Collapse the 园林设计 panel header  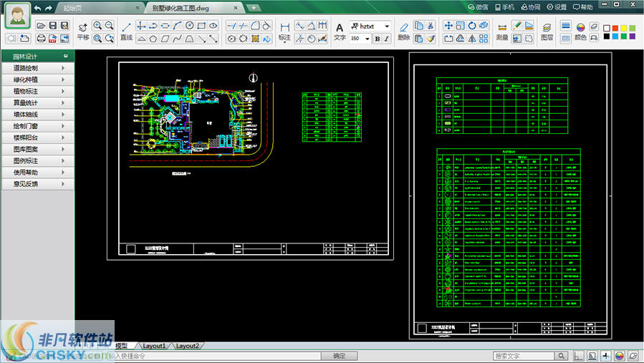[66, 56]
